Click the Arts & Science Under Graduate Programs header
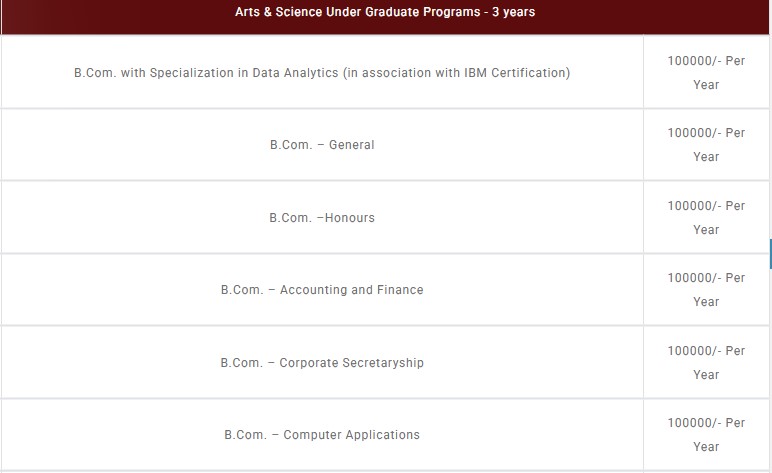 [x=385, y=12]
